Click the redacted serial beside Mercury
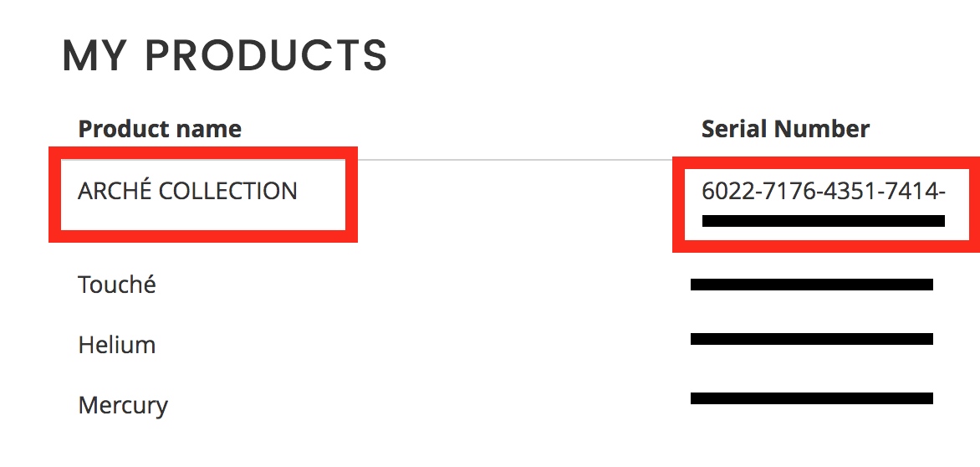 811,398
